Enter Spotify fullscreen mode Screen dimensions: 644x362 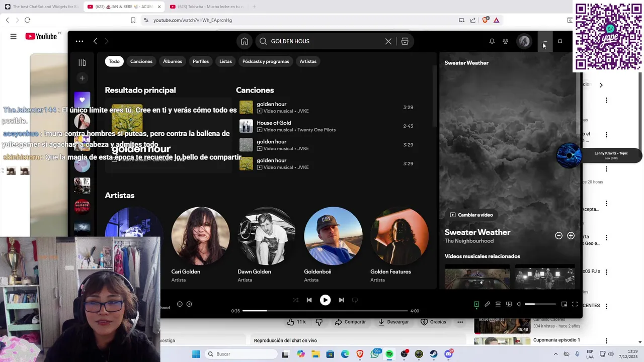575,304
